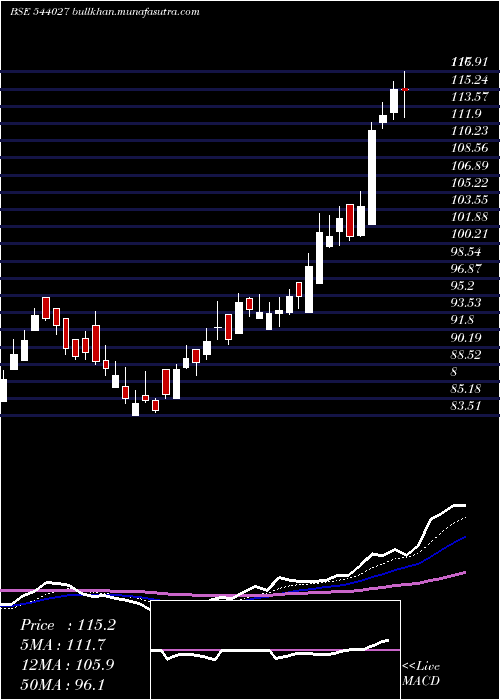500x700 pixels.
Task: Click the BSE 544027 chart title text
Action: [x=104, y=12]
